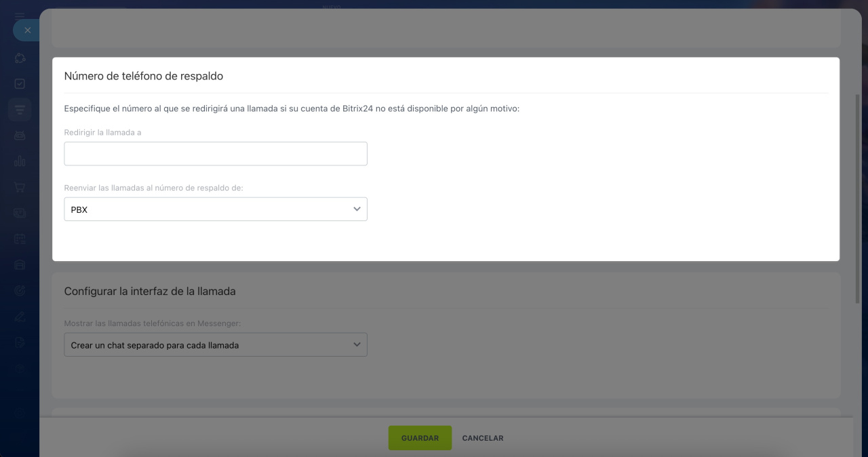This screenshot has height=457, width=868.
Task: Close the settings slider with X button
Action: pyautogui.click(x=27, y=31)
